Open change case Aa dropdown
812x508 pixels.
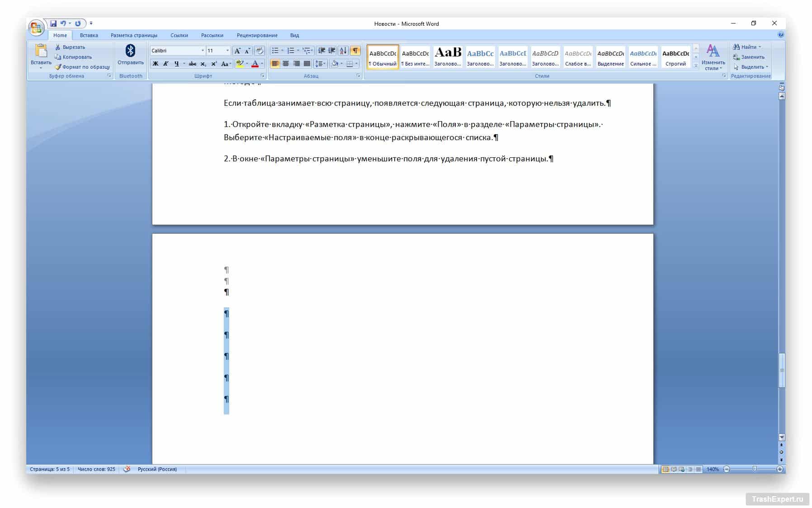tap(226, 64)
